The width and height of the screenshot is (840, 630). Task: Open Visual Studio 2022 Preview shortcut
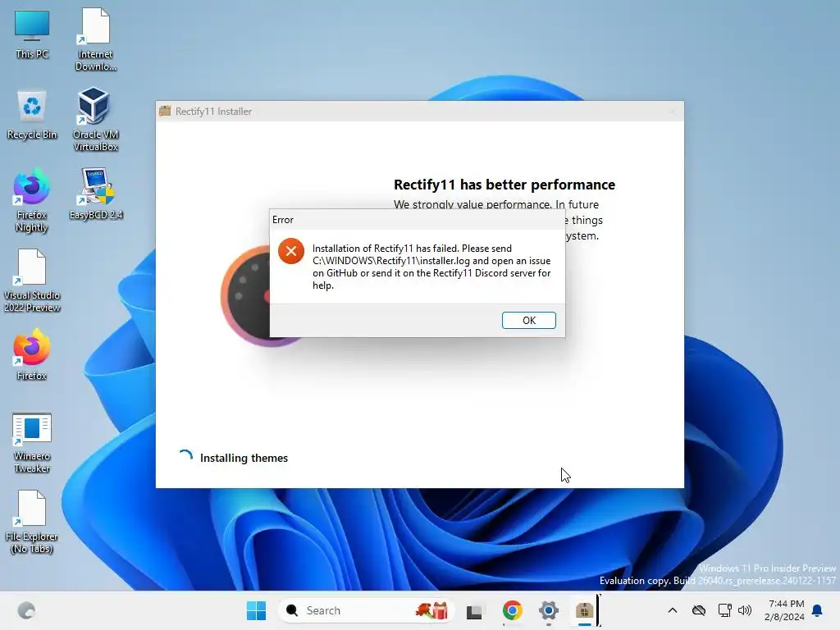32,281
